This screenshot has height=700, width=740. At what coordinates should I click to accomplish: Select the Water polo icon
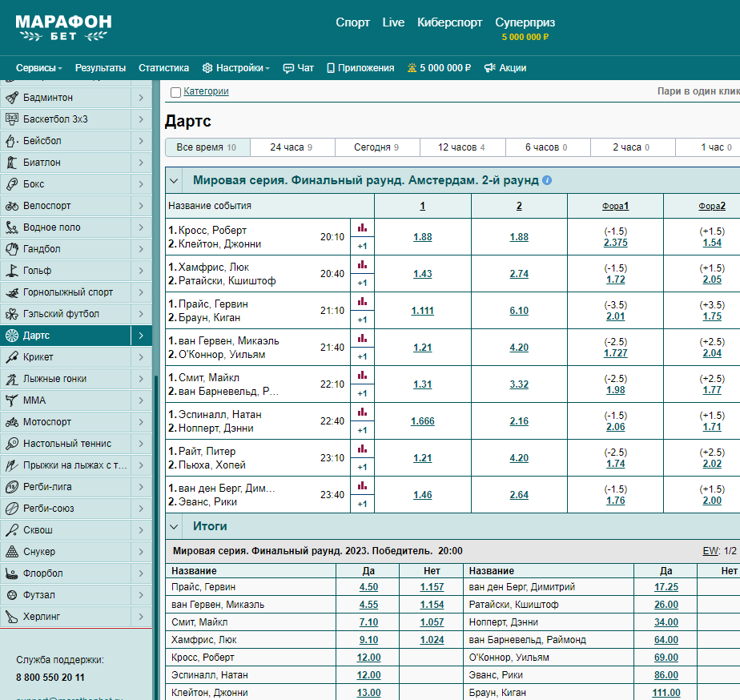pos(12,227)
